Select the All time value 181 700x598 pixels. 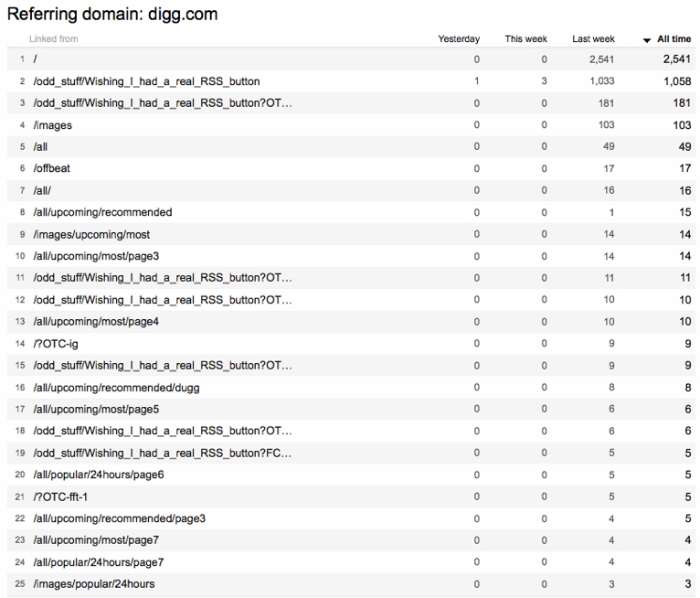click(x=682, y=103)
